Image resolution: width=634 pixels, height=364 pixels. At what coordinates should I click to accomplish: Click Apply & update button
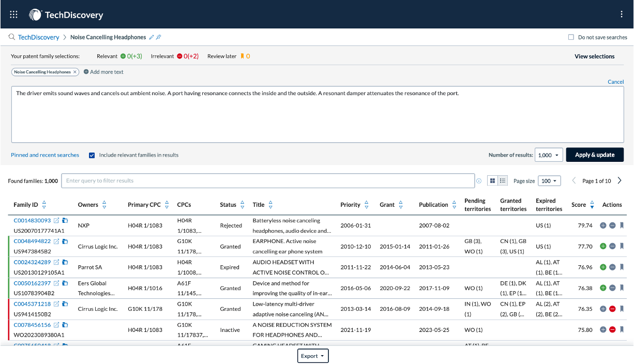[595, 155]
